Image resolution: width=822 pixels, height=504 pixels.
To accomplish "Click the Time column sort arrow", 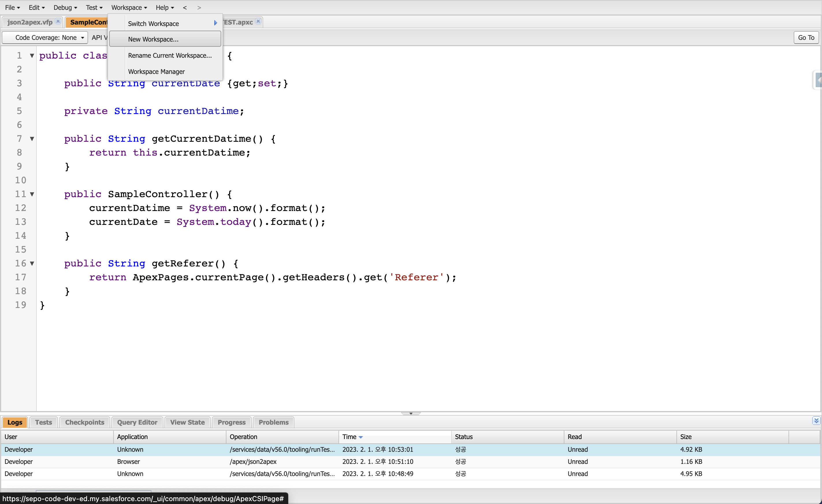I will pos(361,437).
